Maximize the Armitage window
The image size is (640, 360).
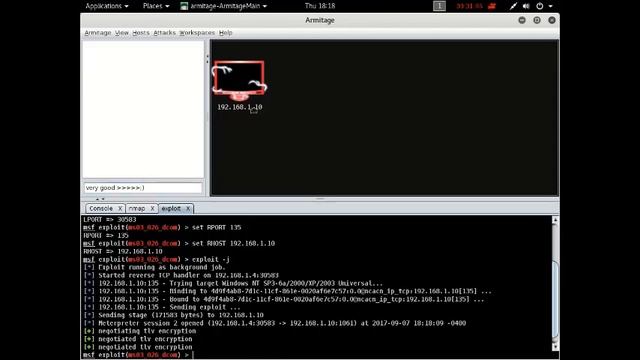(537, 20)
